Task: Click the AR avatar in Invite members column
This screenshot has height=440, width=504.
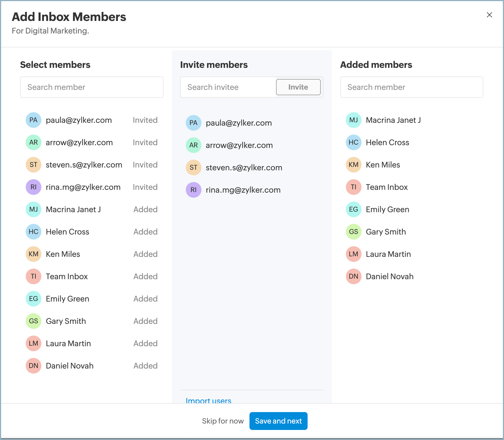Action: tap(193, 145)
